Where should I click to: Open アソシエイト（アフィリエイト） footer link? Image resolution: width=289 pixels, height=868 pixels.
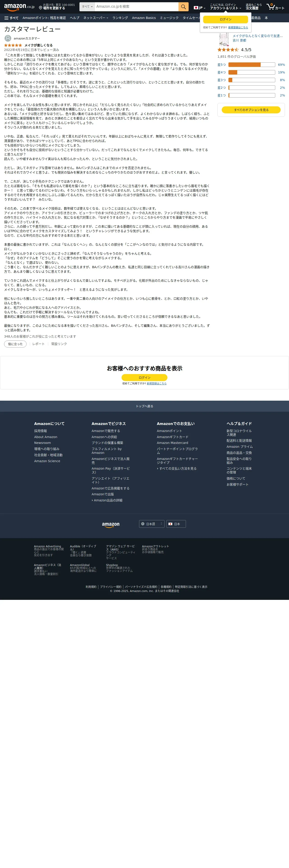pyautogui.click(x=110, y=480)
